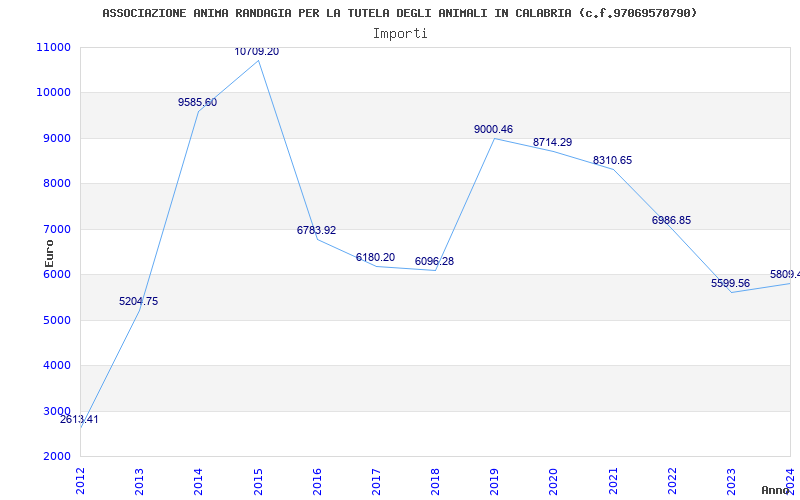Select data label 5599.56
Image resolution: width=800 pixels, height=500 pixels.
[x=731, y=284]
